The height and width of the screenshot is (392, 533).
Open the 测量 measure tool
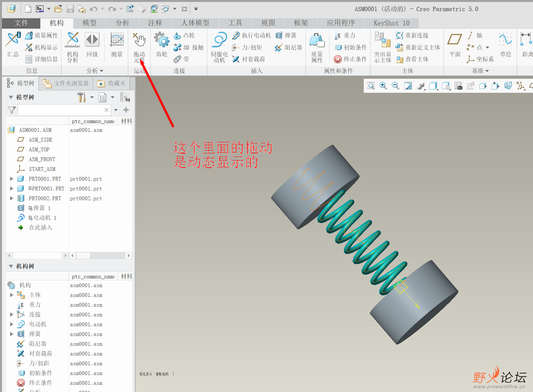(117, 45)
